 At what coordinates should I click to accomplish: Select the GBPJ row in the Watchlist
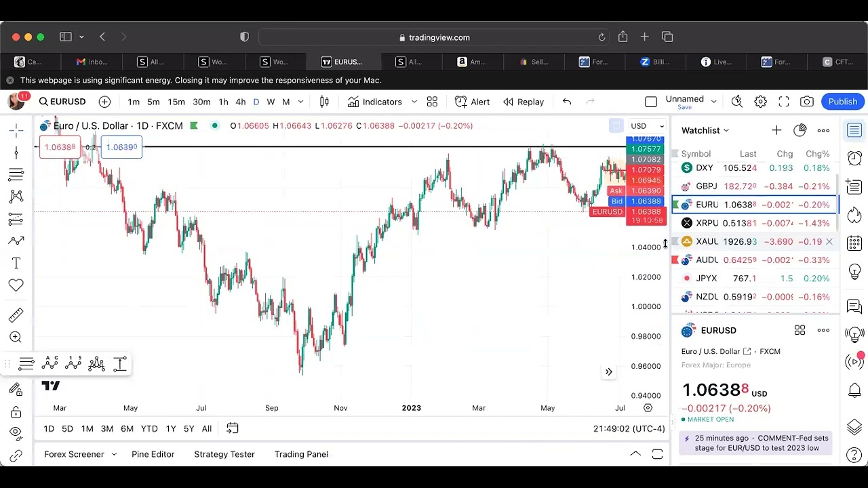(x=755, y=186)
